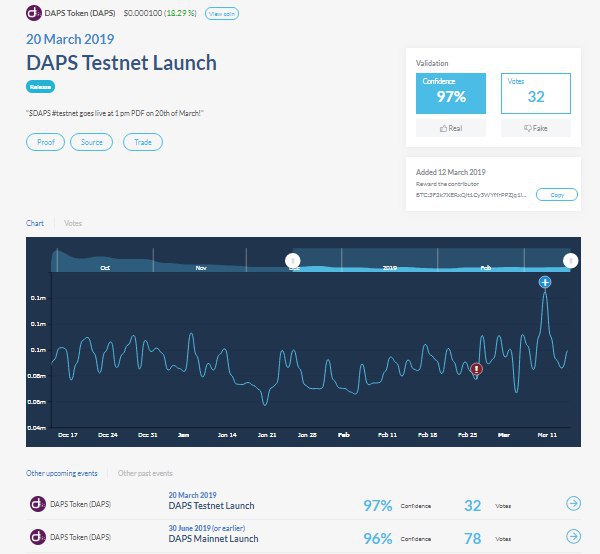Open the View coin button
This screenshot has height=554, width=600.
tap(222, 13)
